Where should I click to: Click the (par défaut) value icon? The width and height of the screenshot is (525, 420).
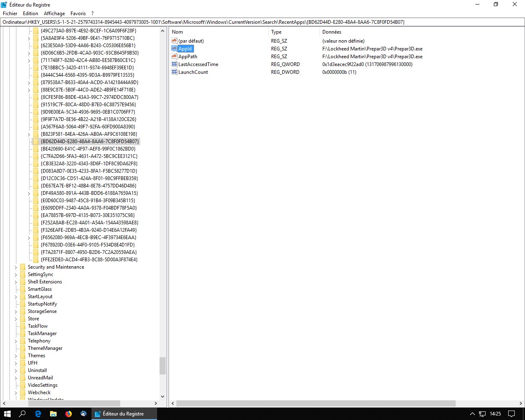click(174, 41)
